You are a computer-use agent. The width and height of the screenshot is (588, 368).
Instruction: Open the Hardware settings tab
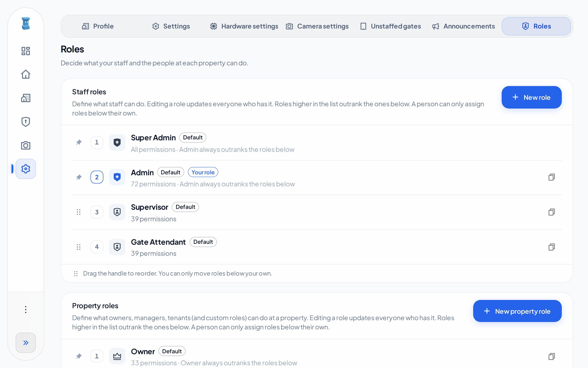pyautogui.click(x=244, y=26)
